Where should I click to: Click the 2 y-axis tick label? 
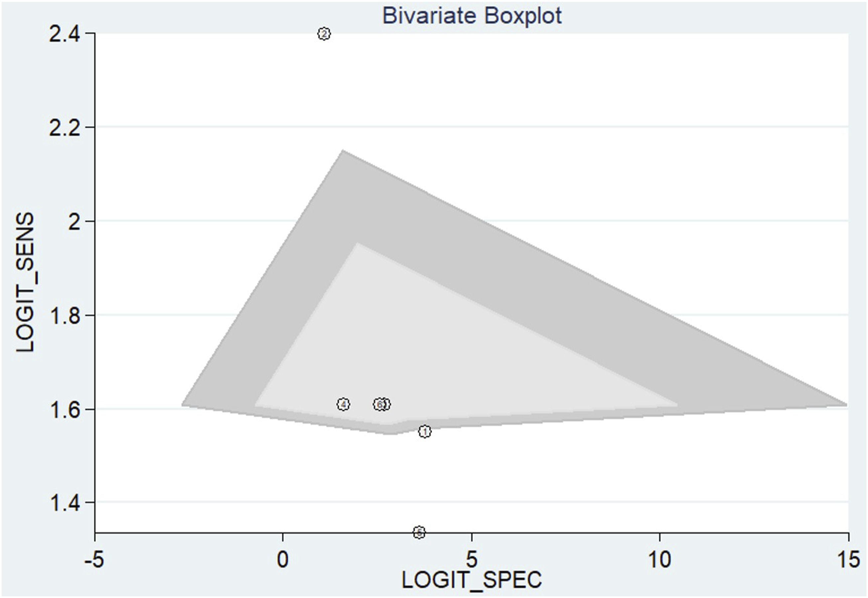click(x=74, y=222)
